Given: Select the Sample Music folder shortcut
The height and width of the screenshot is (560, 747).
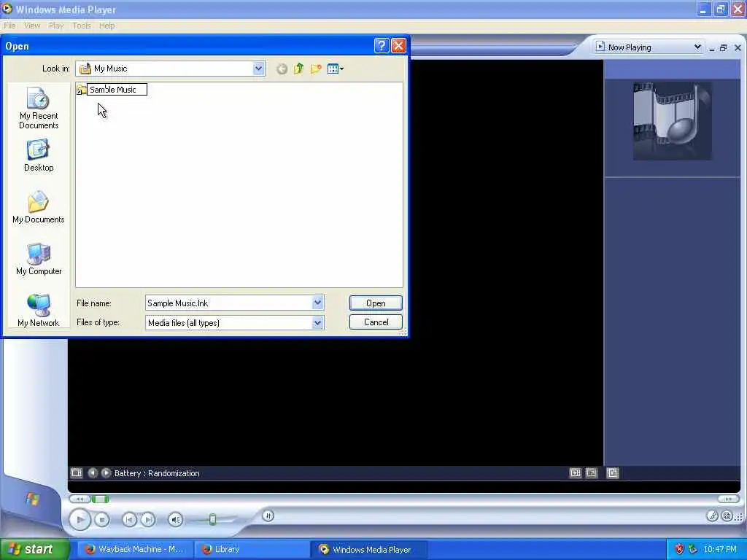Looking at the screenshot, I should [x=112, y=90].
